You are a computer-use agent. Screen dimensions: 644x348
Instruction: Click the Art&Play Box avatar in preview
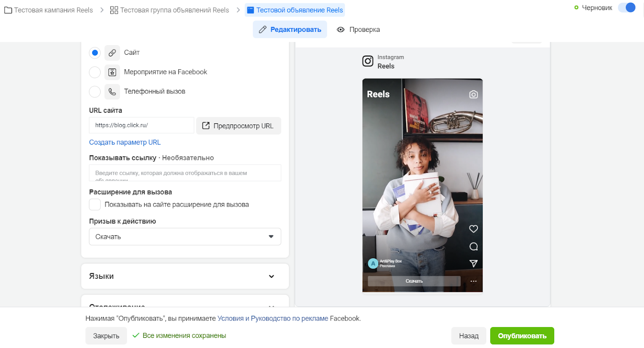373,263
